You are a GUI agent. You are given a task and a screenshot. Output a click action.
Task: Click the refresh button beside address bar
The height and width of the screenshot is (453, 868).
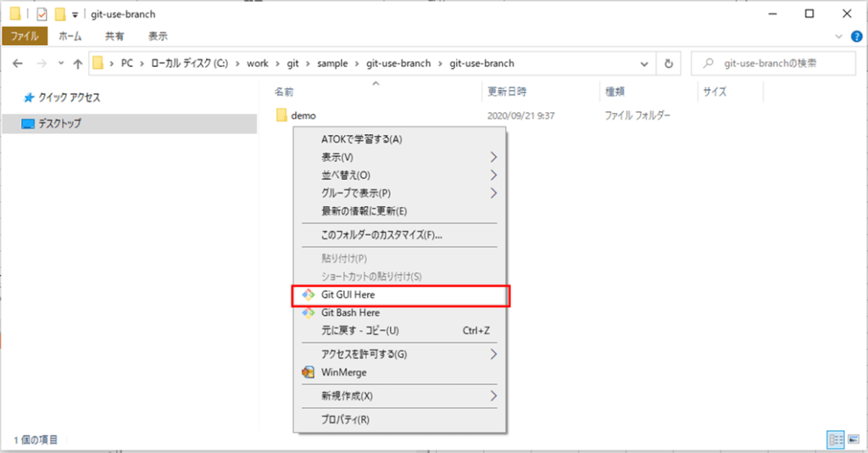tap(670, 64)
